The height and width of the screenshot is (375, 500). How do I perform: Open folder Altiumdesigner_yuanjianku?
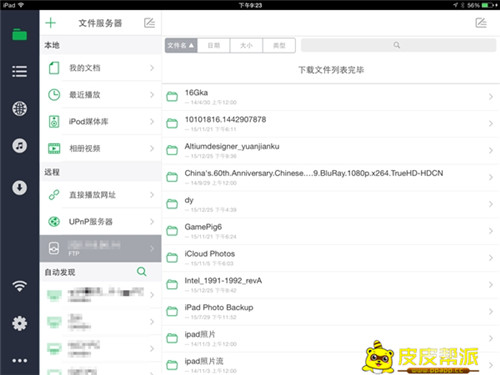click(331, 150)
